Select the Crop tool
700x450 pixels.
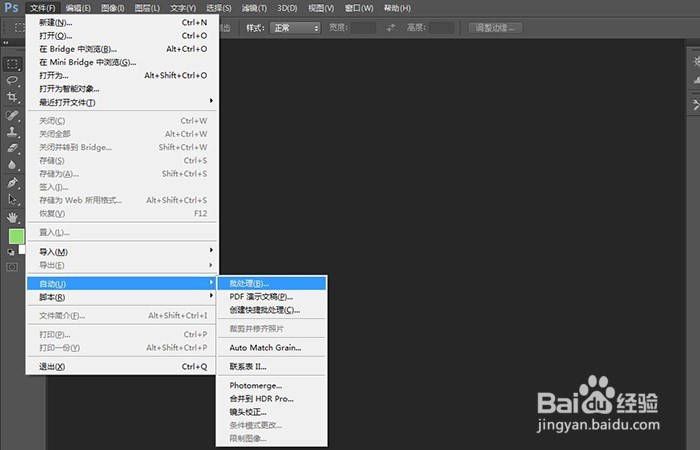(12, 97)
